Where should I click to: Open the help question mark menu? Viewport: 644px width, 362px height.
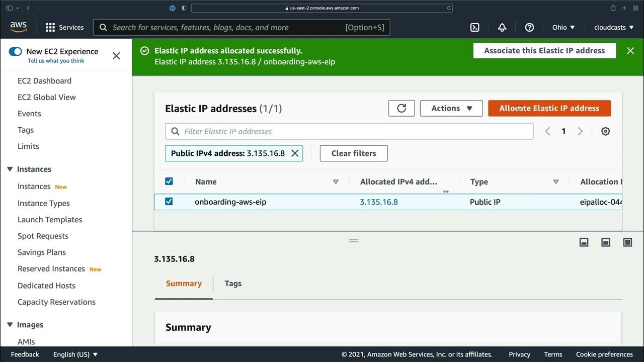click(529, 28)
